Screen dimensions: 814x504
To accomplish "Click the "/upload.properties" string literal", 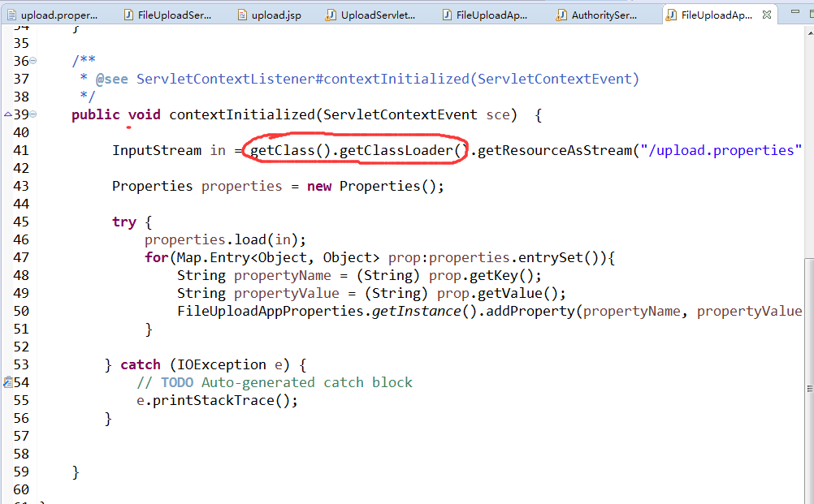I will coord(721,150).
